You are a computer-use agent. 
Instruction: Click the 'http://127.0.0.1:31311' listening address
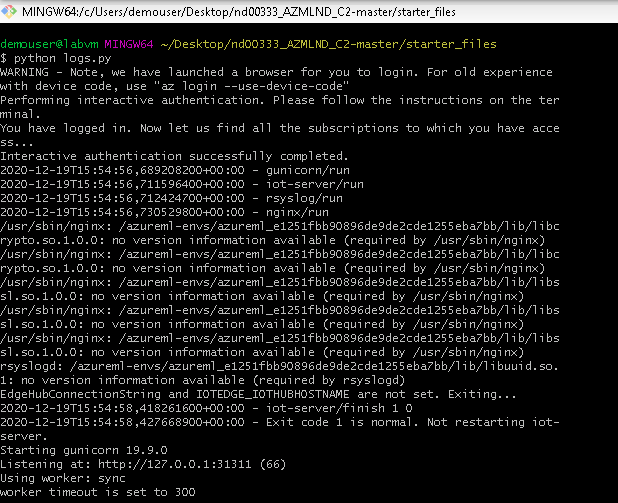point(175,464)
